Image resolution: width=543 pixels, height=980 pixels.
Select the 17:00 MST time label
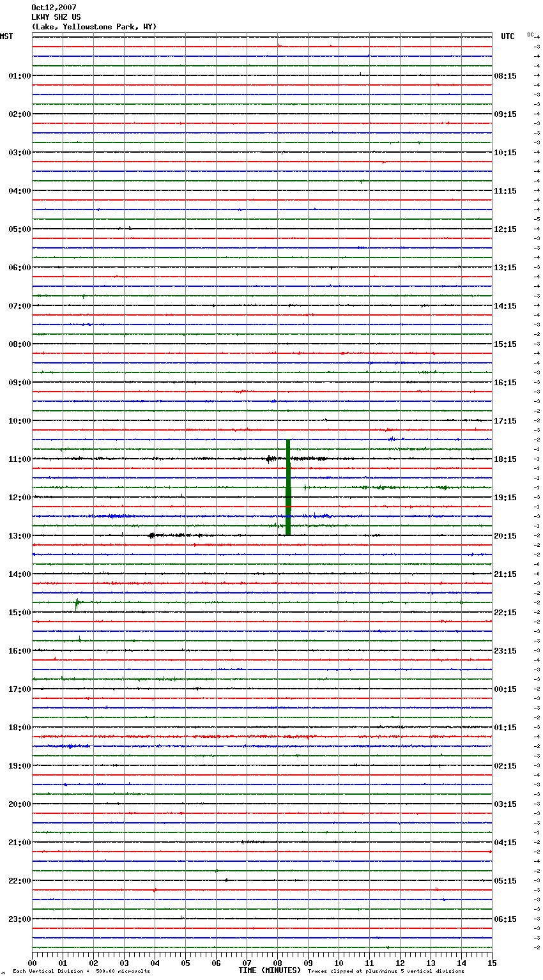(x=20, y=689)
